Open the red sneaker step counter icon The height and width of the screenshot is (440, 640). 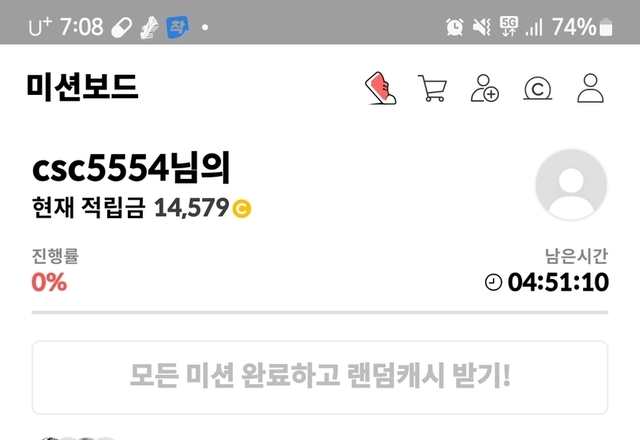pos(380,88)
